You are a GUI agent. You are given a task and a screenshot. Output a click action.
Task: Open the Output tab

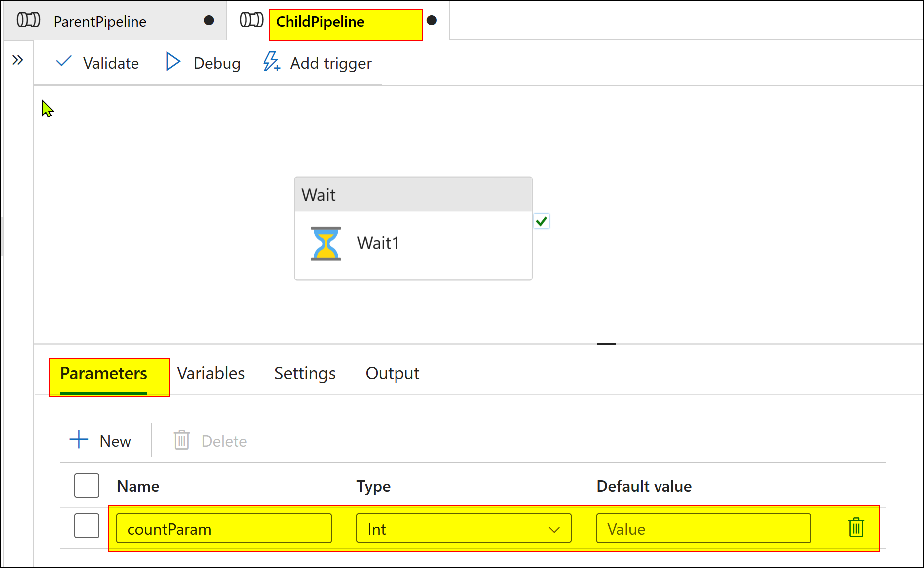click(392, 373)
